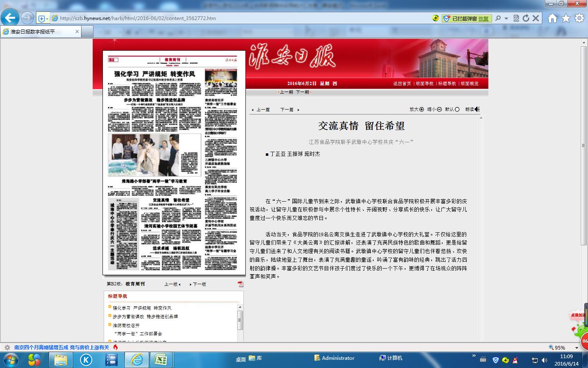Click the flame hot-news icon in status bar
The width and height of the screenshot is (588, 368).
pyautogui.click(x=116, y=347)
